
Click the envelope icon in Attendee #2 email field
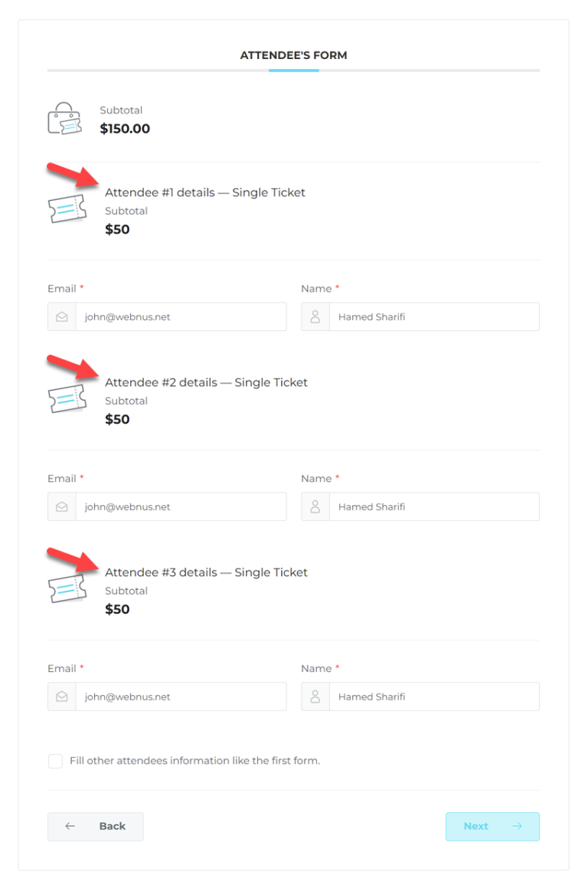click(61, 506)
